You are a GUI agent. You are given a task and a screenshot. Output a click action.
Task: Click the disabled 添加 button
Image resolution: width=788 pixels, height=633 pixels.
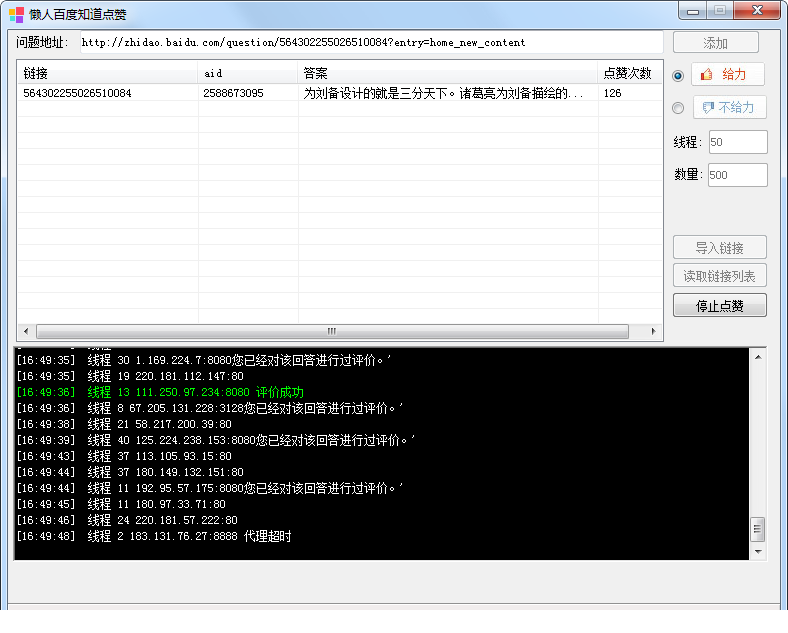(x=716, y=43)
